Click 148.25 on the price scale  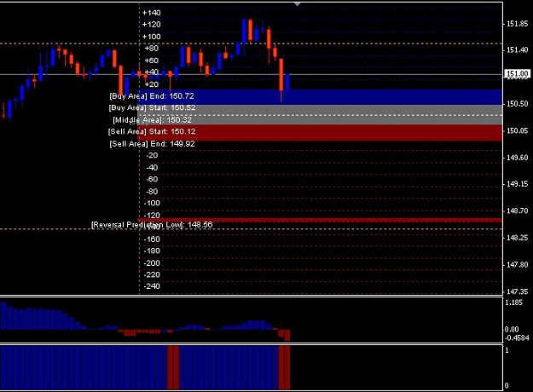[x=518, y=238]
